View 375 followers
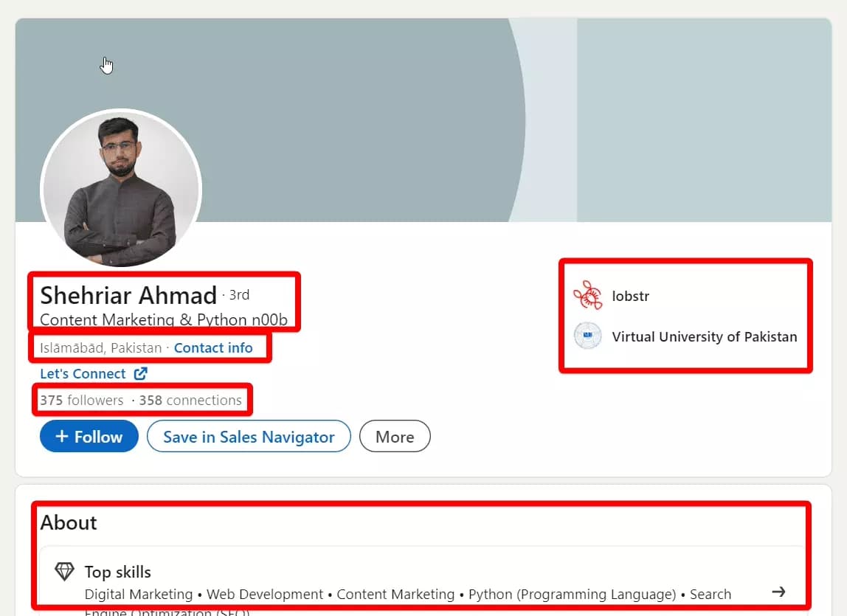Viewport: 847px width, 616px height. click(81, 400)
